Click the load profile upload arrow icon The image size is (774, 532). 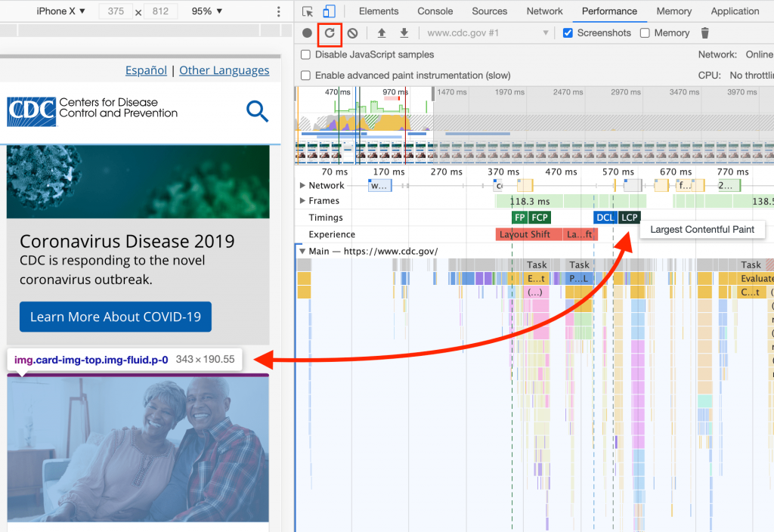(382, 33)
